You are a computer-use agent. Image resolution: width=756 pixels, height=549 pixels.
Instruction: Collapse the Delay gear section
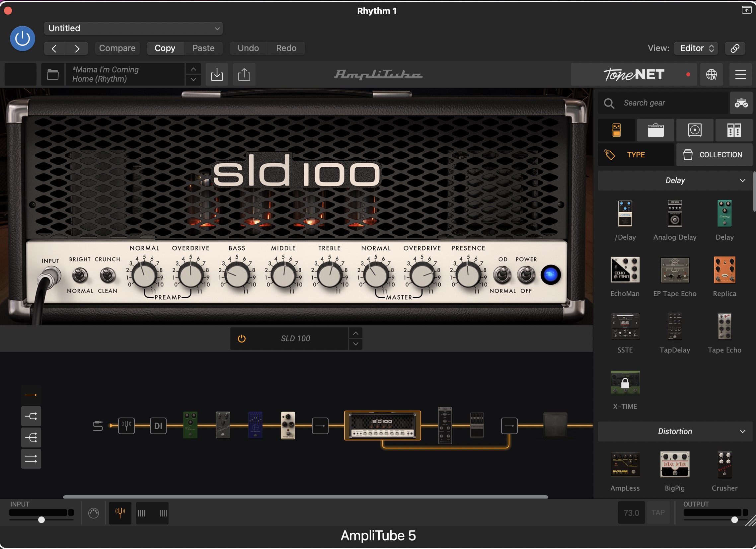pos(742,181)
